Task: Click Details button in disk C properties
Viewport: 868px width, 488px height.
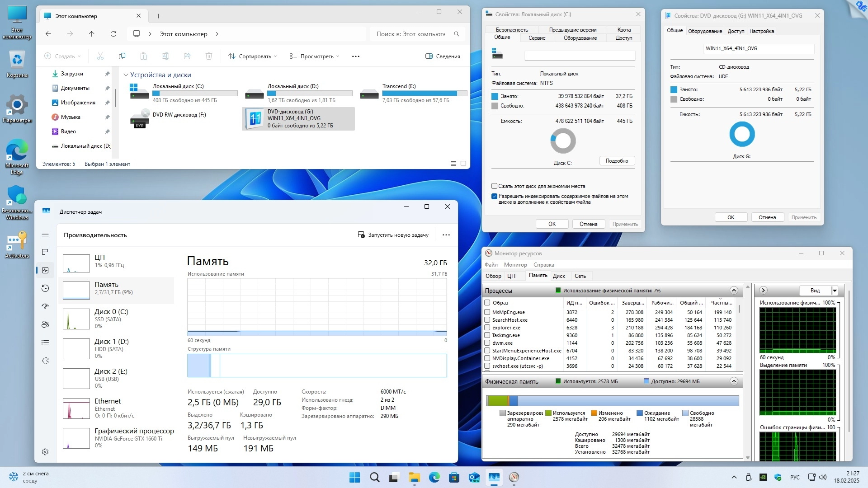Action: point(617,161)
